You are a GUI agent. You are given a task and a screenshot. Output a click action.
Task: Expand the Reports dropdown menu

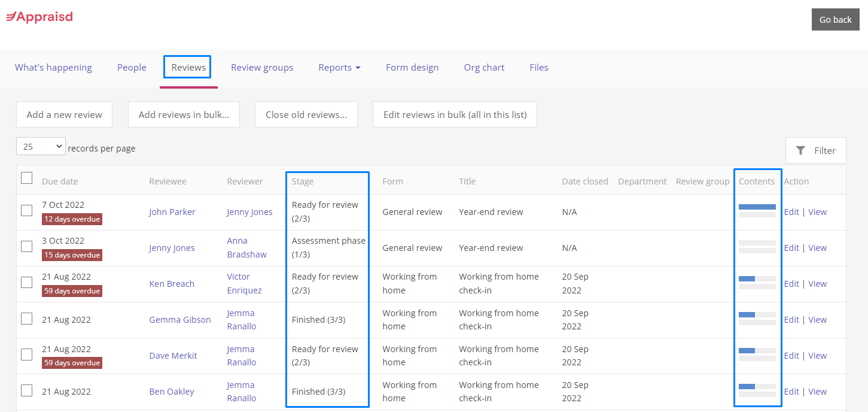(339, 68)
